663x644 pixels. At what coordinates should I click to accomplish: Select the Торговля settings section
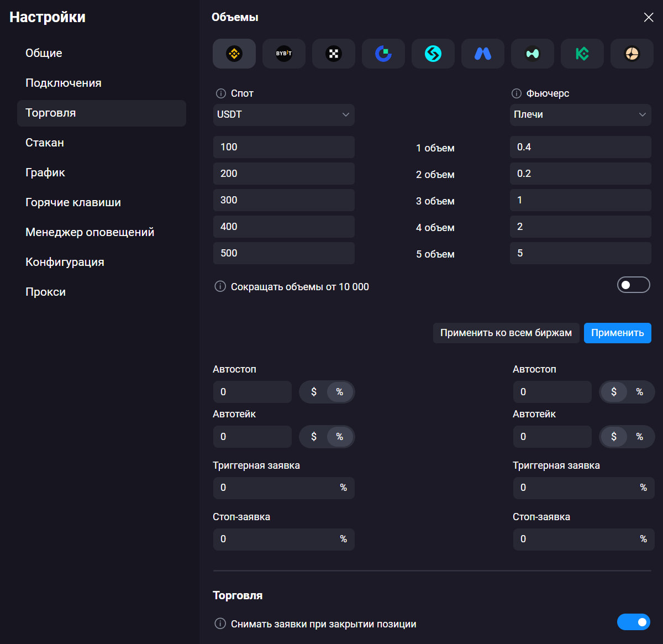(102, 113)
